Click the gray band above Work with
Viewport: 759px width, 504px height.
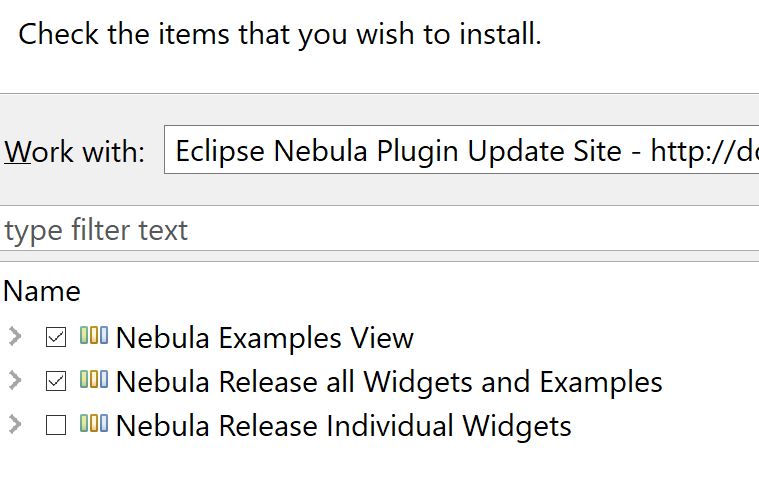(380, 106)
